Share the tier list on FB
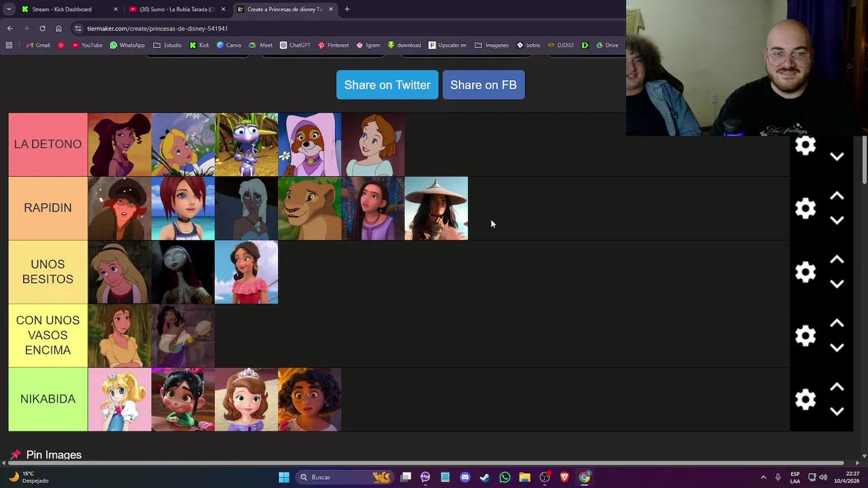The image size is (868, 488). tap(484, 85)
